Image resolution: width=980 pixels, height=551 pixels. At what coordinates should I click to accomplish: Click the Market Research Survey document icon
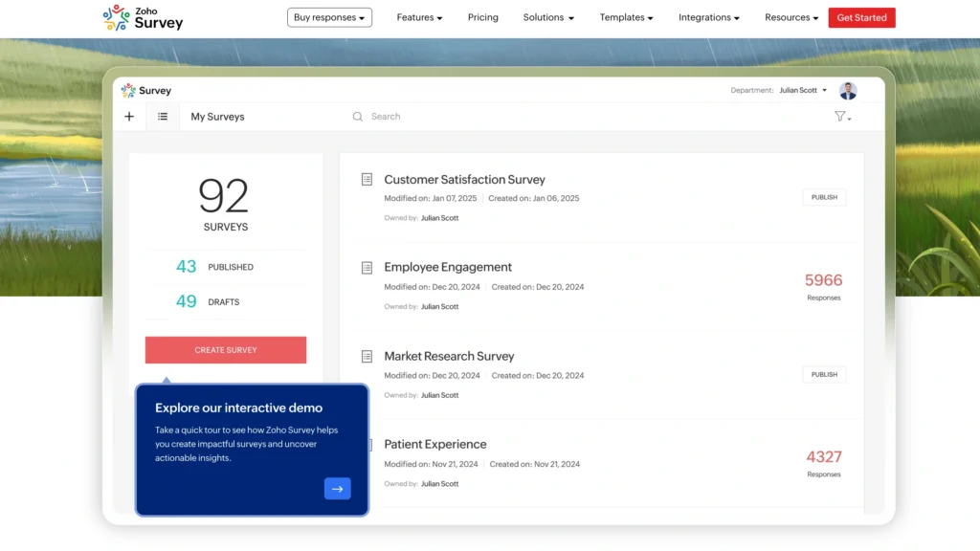(367, 357)
